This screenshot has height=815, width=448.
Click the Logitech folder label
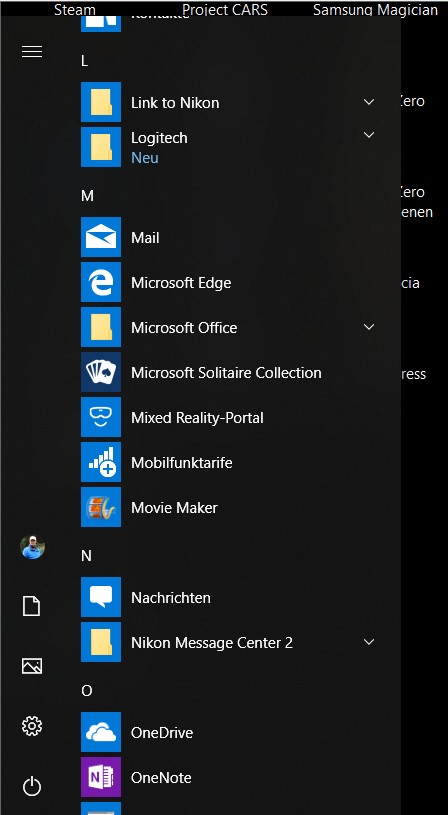[x=159, y=138]
